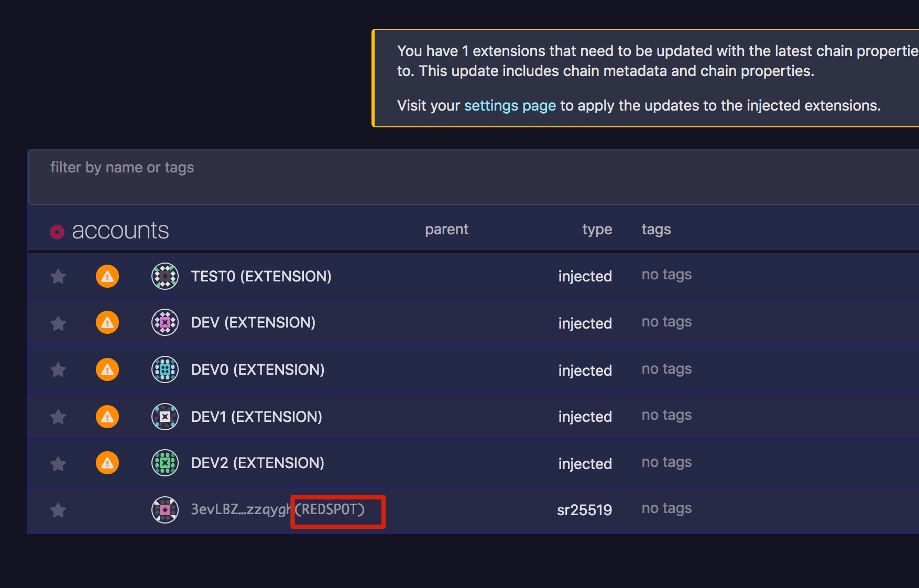This screenshot has width=919, height=588.
Task: Open the settings page link
Action: pos(509,106)
